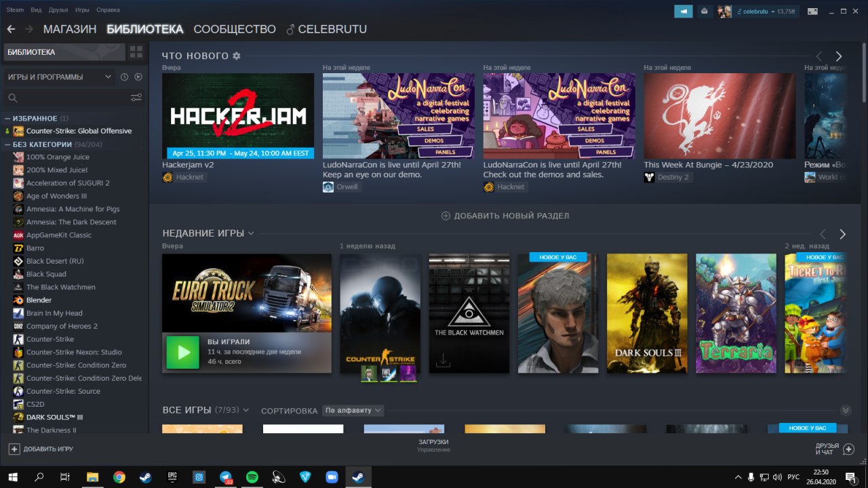Click the Hacknet tag under Hackerjam v2
Screen dimensions: 868x488
coord(184,177)
